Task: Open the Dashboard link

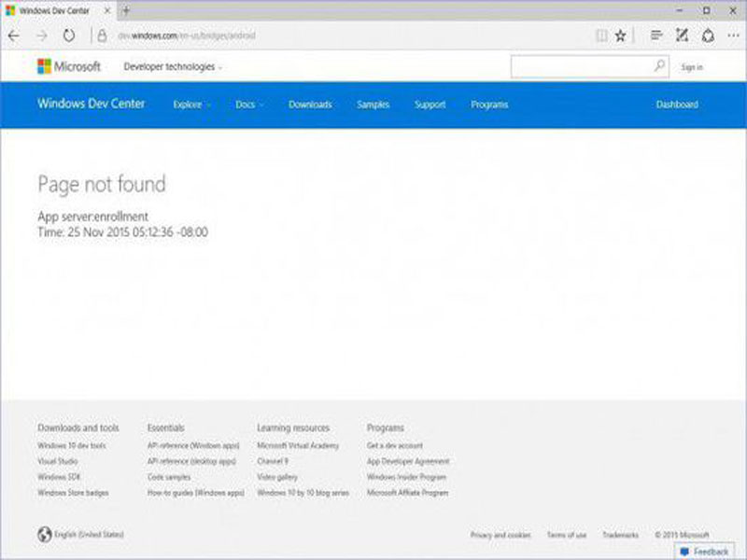Action: click(677, 105)
